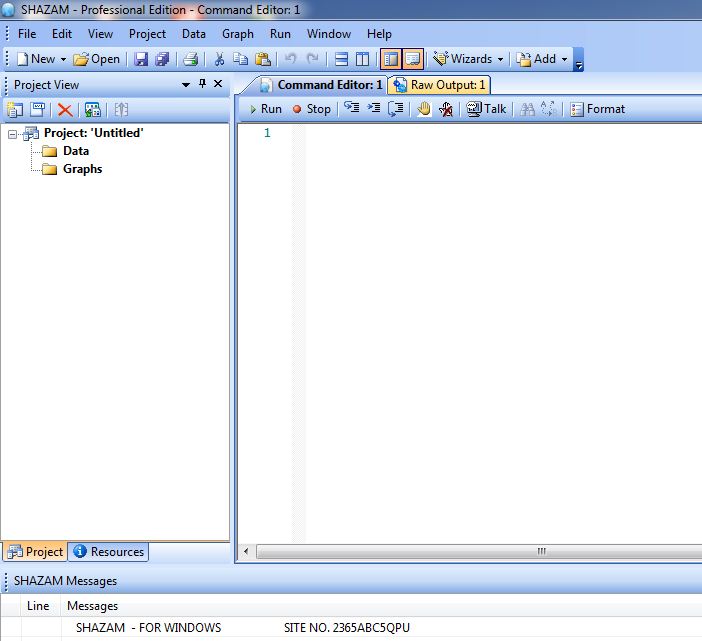Click the Copy icon in toolbar

[241, 59]
